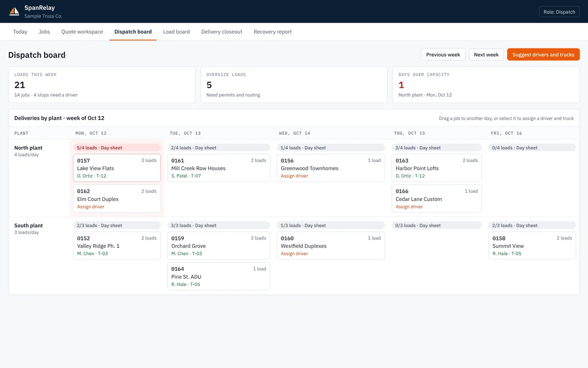The width and height of the screenshot is (588, 368).
Task: Select job 0157 Lake View Flats card
Action: pos(117,168)
